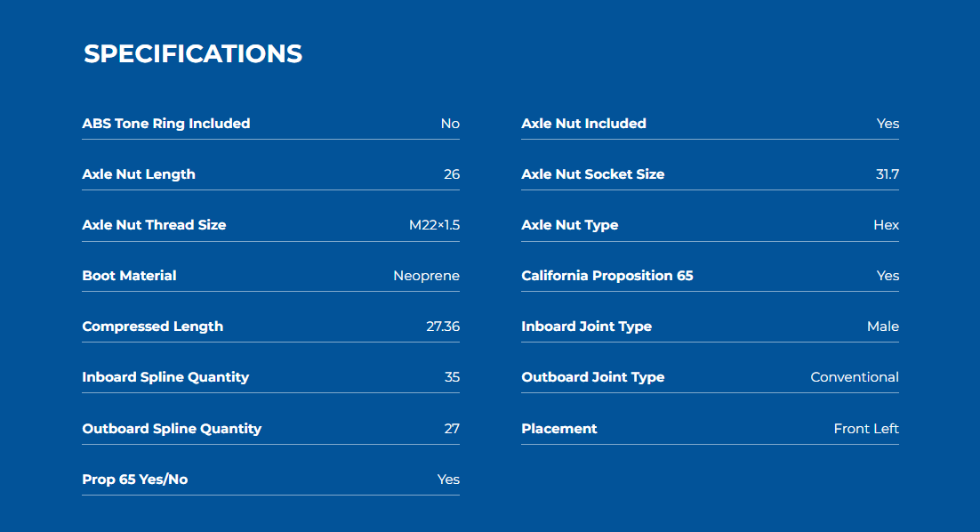This screenshot has height=532, width=980.
Task: Click the Axle Nut Length value 26
Action: click(452, 174)
